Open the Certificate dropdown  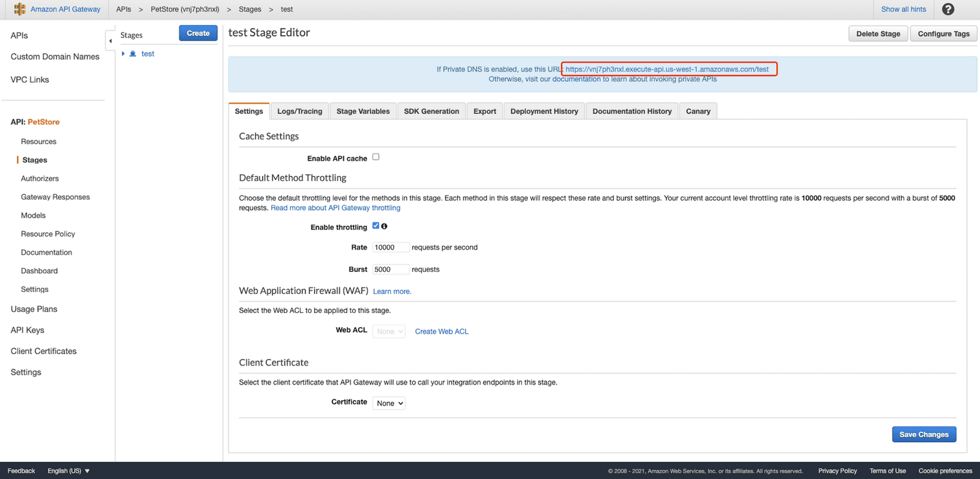pos(389,403)
